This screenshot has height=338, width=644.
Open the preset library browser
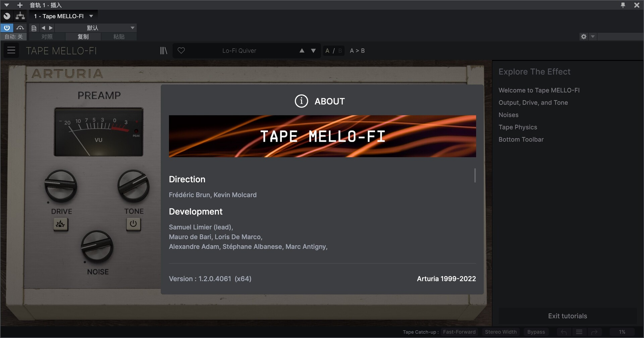point(163,50)
